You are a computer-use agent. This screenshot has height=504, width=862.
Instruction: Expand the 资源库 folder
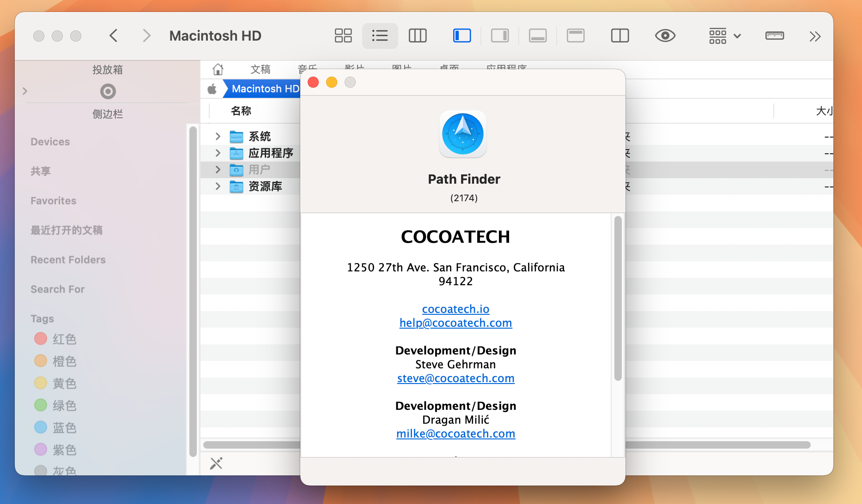[x=218, y=186]
